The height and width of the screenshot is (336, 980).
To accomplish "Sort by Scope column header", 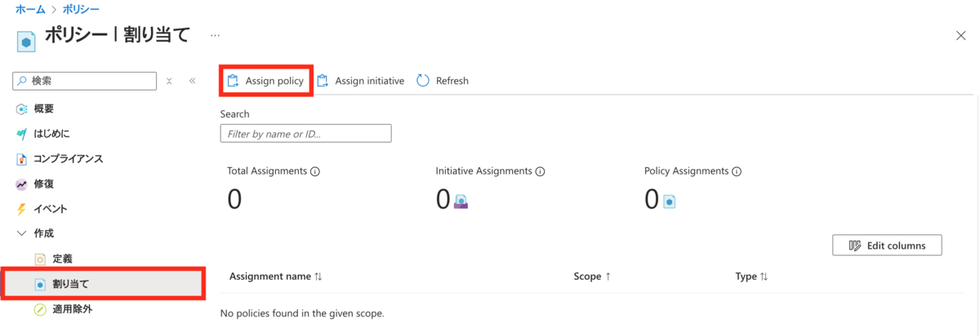I will click(593, 276).
